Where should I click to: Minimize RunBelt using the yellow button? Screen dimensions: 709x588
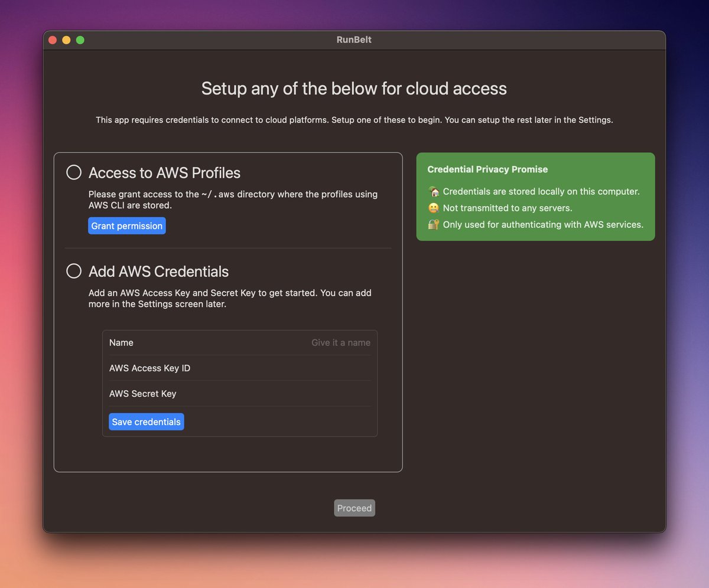coord(66,40)
